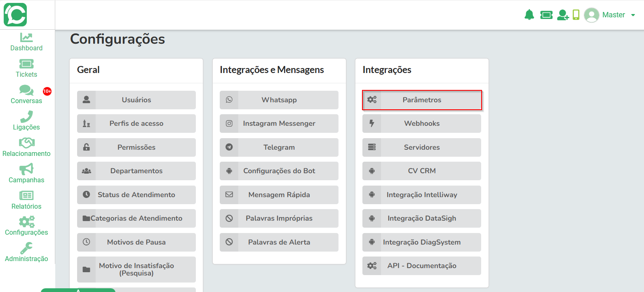Expand the Master user dropdown arrow
The height and width of the screenshot is (292, 644).
click(x=633, y=15)
